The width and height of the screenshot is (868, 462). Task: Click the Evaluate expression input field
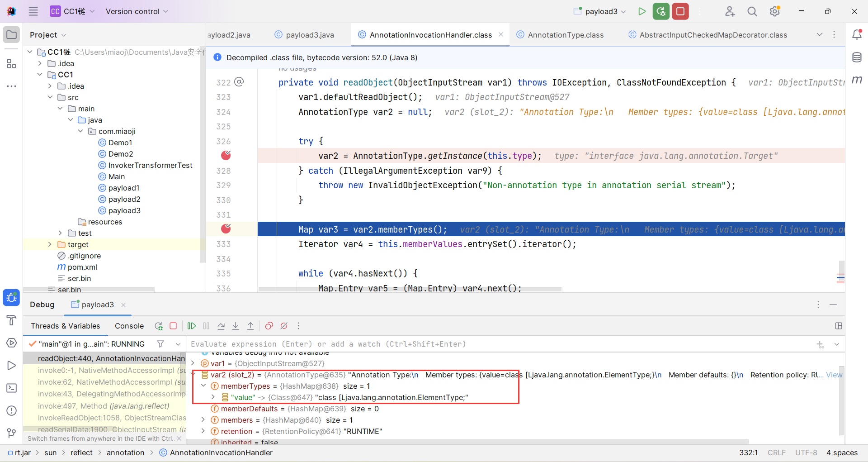point(497,344)
